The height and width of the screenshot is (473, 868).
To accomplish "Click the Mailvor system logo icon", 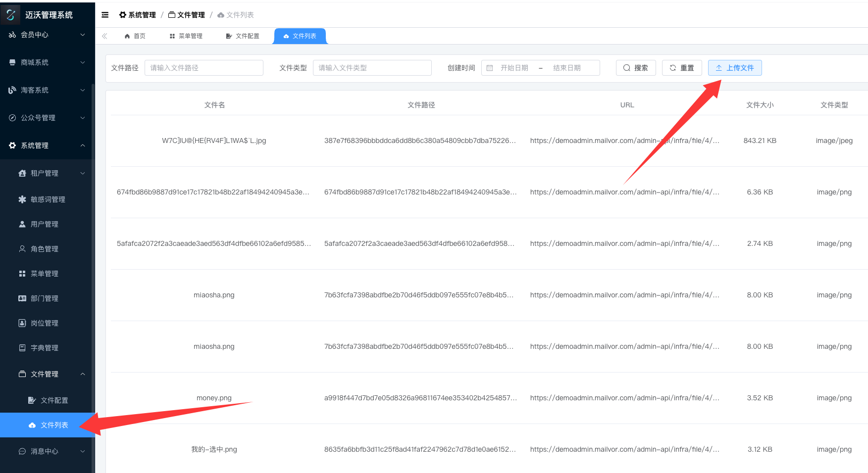I will [11, 15].
